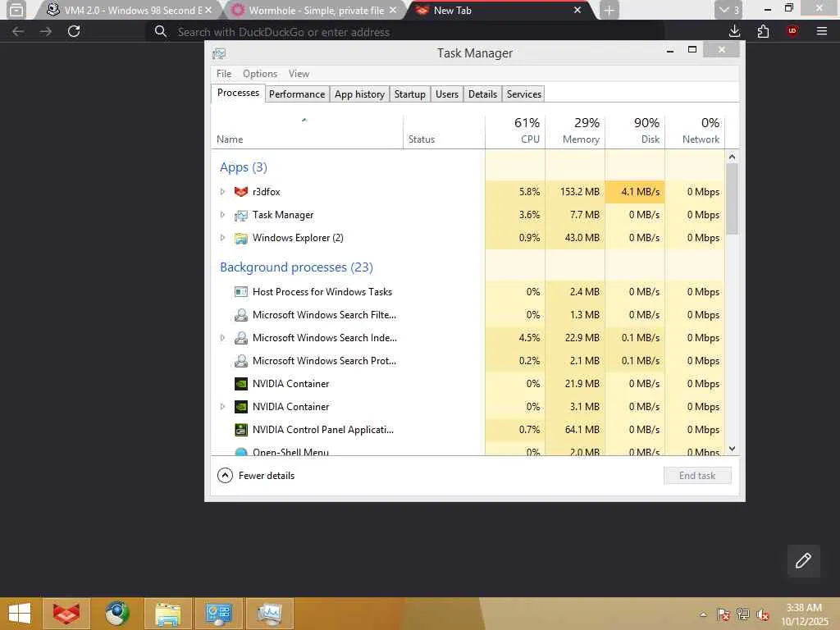Open the browser downloads icon
The image size is (840, 630).
point(734,31)
